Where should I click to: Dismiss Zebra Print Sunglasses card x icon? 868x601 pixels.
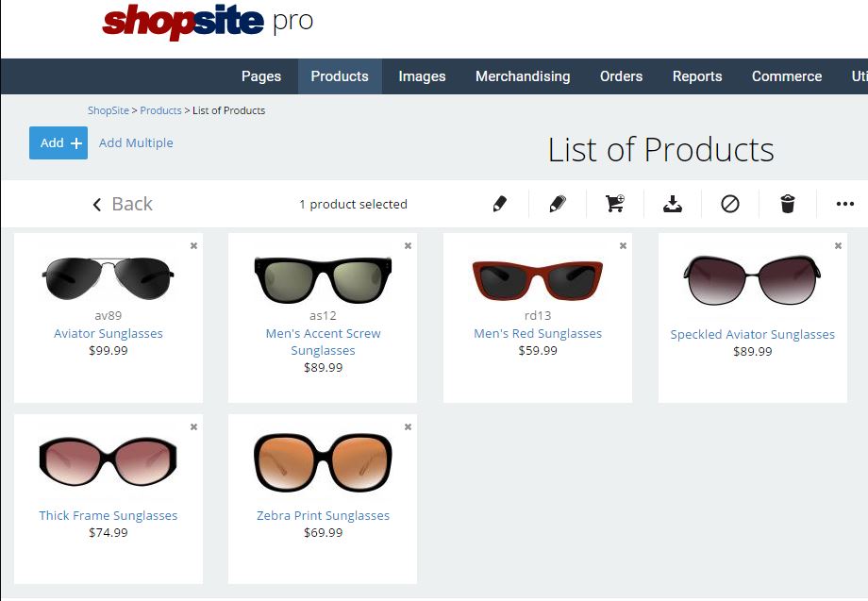pos(408,426)
